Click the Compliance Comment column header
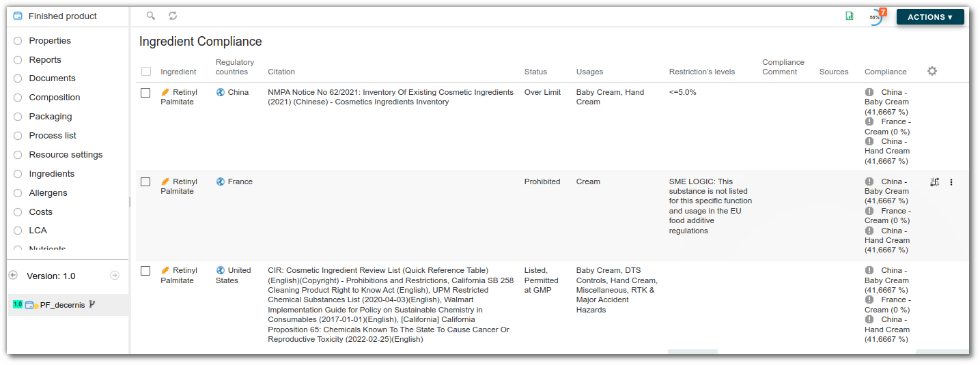The height and width of the screenshot is (365, 980). tap(783, 67)
